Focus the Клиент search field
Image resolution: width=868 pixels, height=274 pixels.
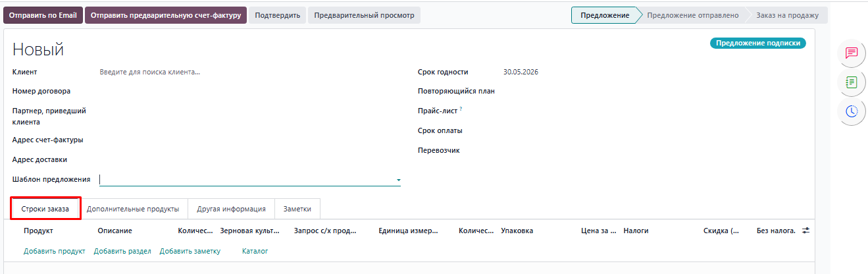click(250, 72)
